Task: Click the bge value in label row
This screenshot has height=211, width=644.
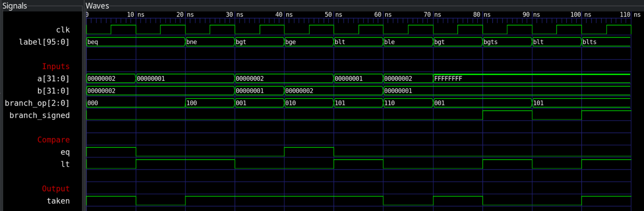Action: pos(291,42)
